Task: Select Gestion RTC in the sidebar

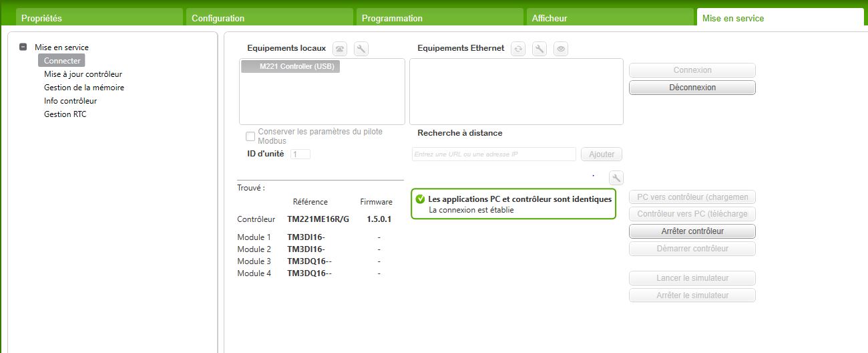Action: pos(65,114)
